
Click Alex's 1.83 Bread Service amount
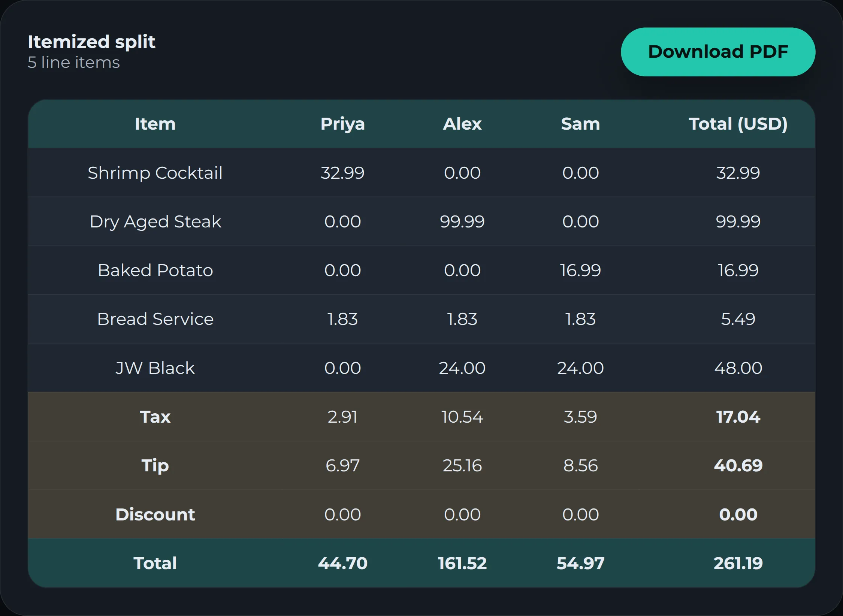point(462,319)
